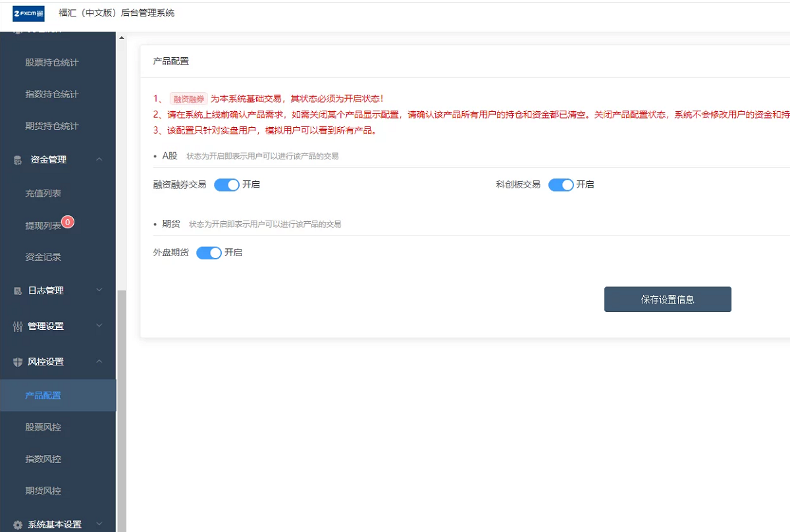
Task: Click the 系统基本设置 gear icon
Action: [18, 524]
